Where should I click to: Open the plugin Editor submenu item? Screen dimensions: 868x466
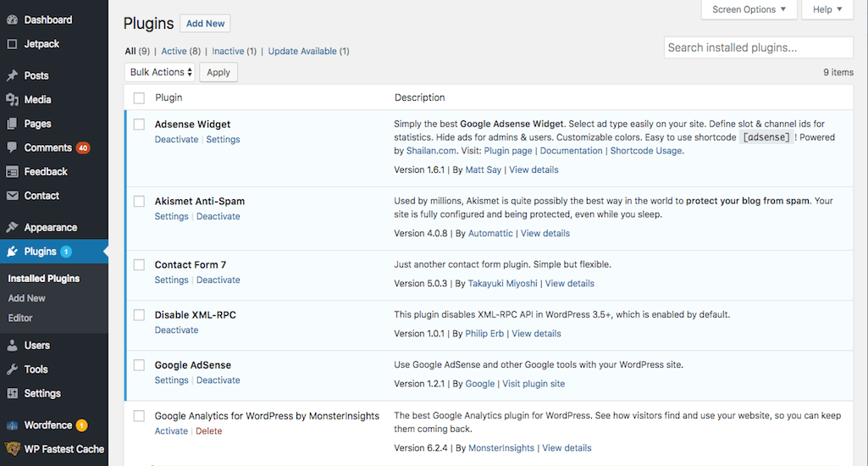click(x=20, y=318)
